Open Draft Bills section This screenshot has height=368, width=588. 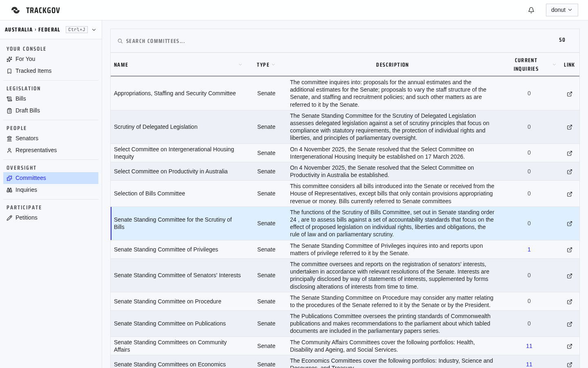pos(51,111)
